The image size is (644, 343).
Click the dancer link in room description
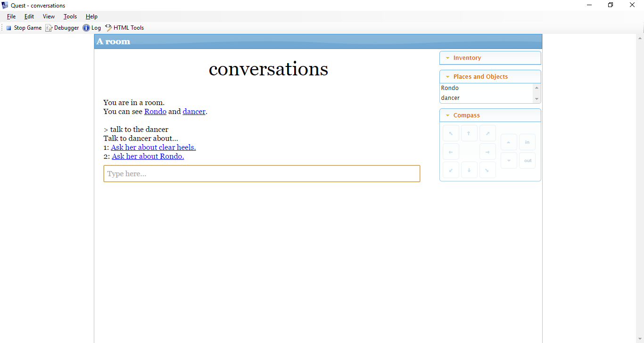[x=194, y=112]
